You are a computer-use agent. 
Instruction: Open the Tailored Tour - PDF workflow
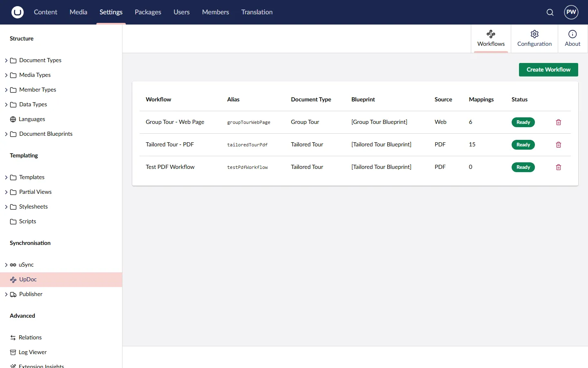tap(170, 145)
